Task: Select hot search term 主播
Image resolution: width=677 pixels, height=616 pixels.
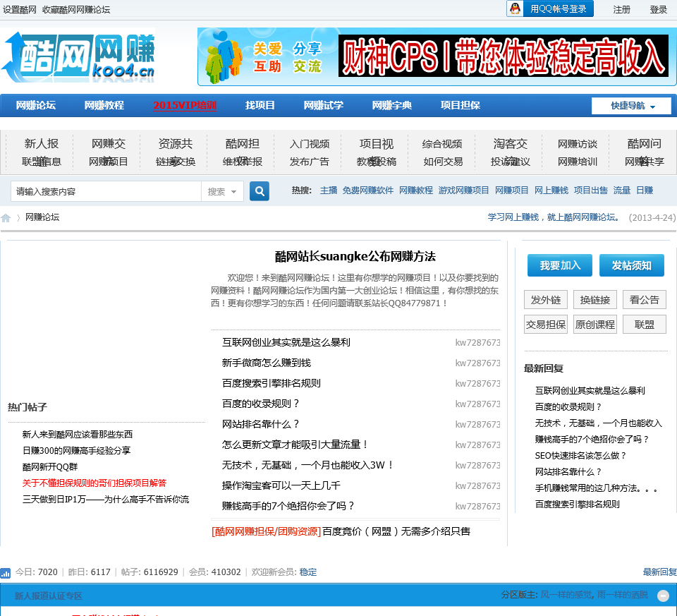Action: point(329,191)
